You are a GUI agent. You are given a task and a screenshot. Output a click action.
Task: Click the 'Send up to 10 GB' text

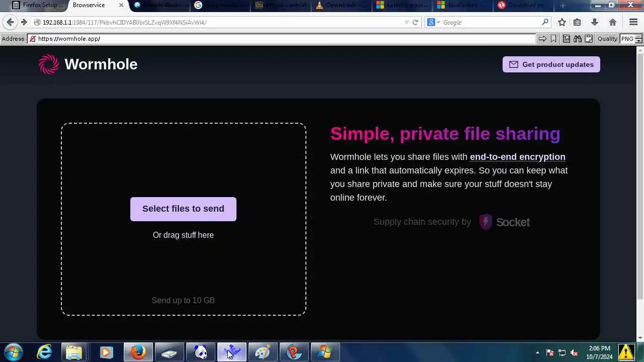tap(183, 300)
